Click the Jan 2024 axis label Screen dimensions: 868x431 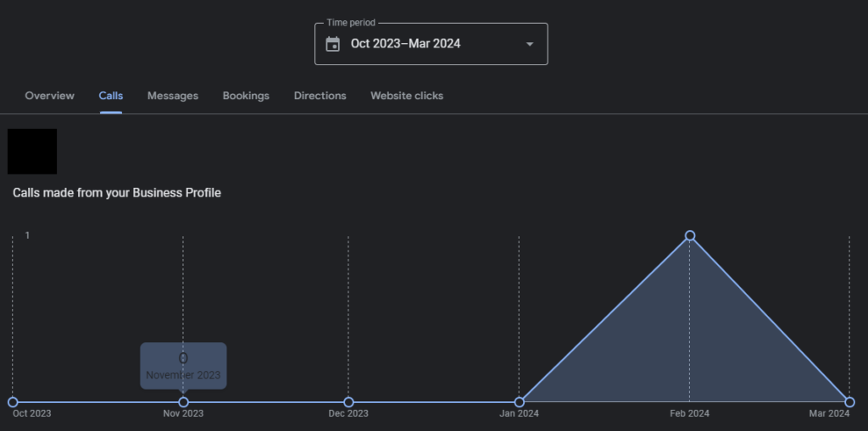(x=519, y=414)
